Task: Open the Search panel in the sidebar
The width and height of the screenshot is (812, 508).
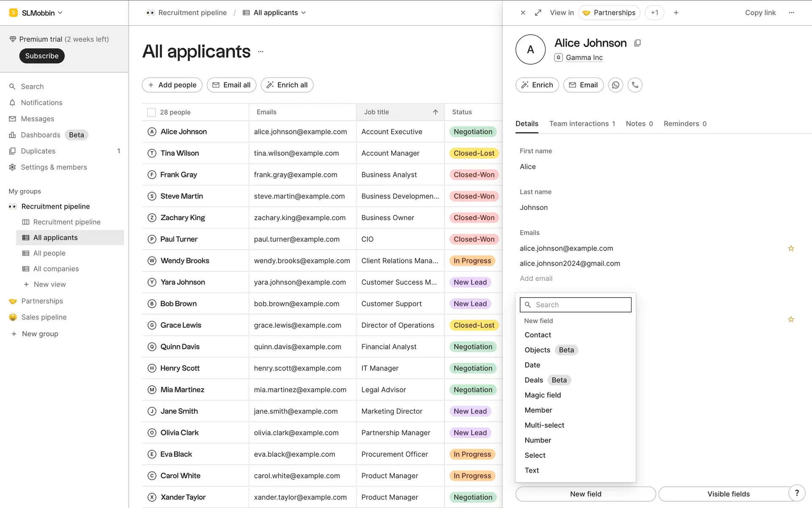Action: (32, 86)
